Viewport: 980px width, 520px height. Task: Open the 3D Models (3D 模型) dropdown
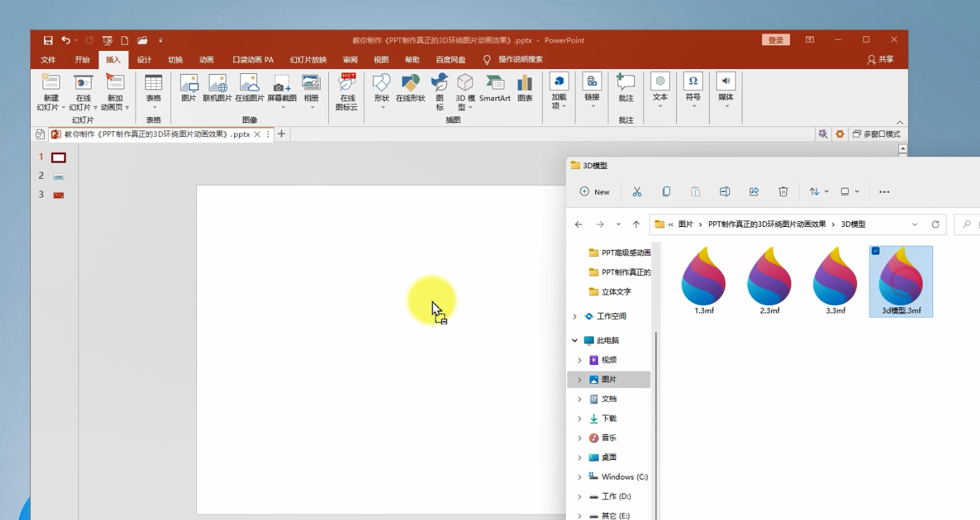tap(465, 92)
